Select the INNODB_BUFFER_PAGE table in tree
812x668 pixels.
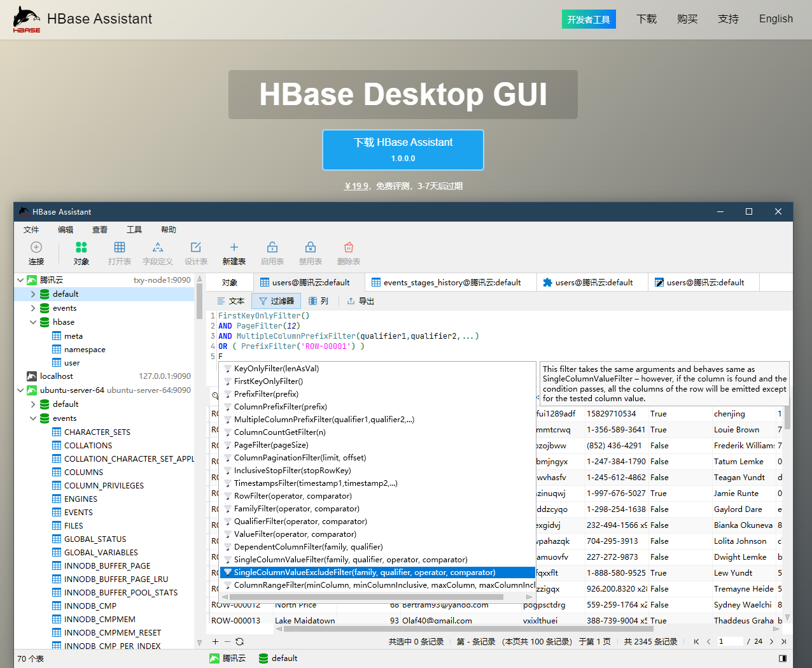click(x=107, y=566)
